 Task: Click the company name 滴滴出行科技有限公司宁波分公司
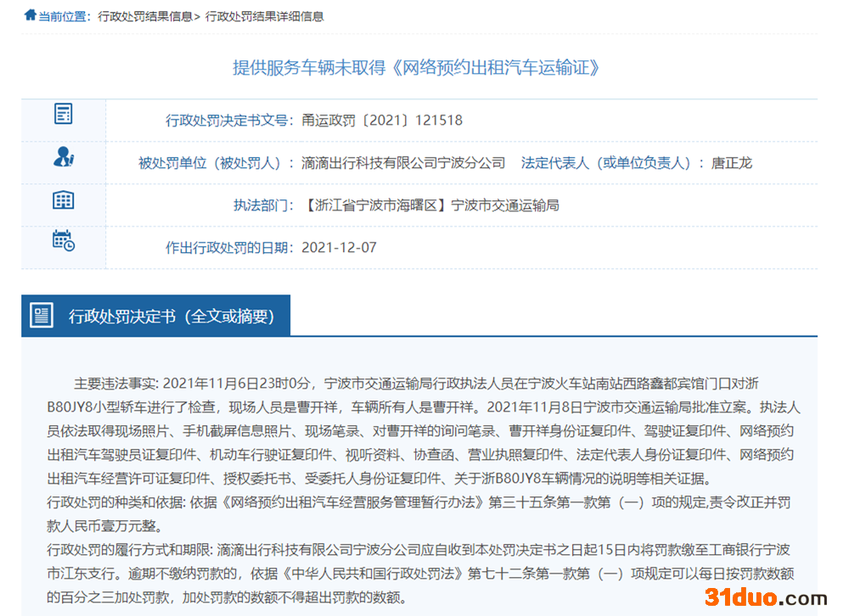pos(403,163)
